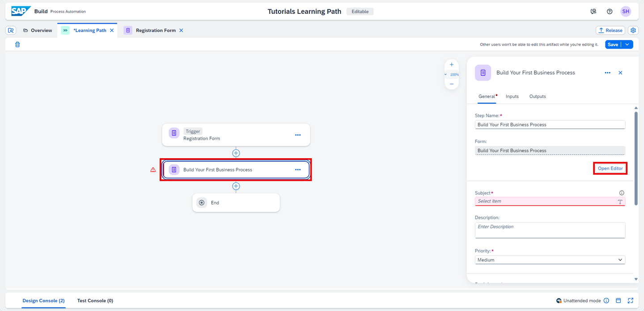The image size is (644, 311).
Task: Click the Unattended mode label
Action: 582,301
